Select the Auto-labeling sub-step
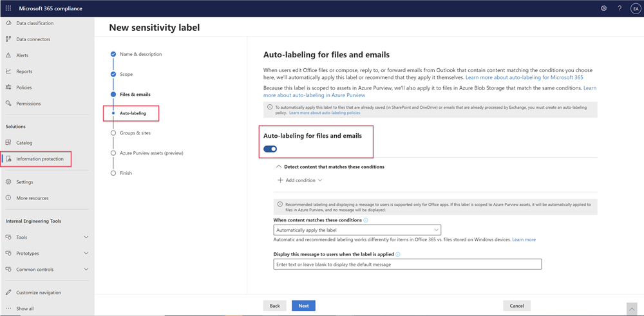This screenshot has width=644, height=316. pyautogui.click(x=133, y=113)
